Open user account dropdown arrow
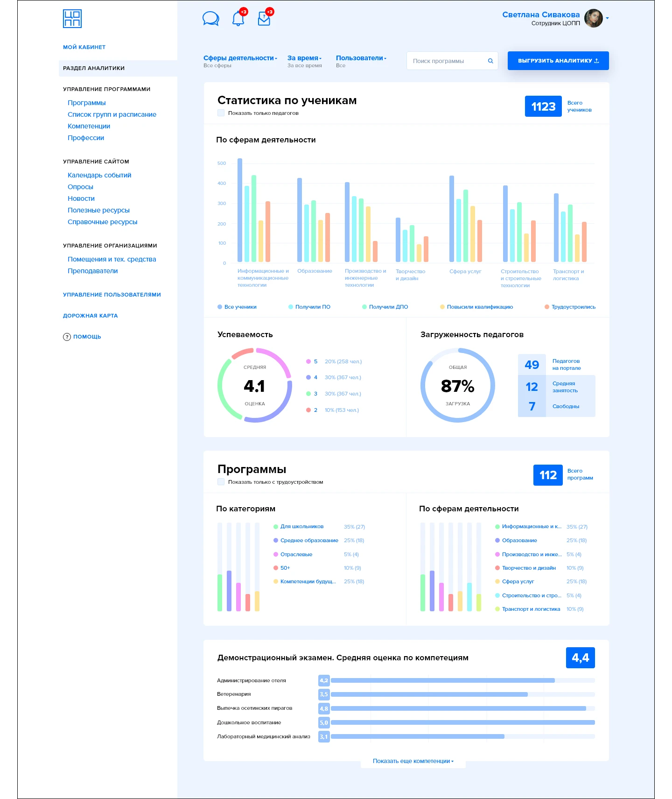The image size is (672, 799). tap(607, 19)
